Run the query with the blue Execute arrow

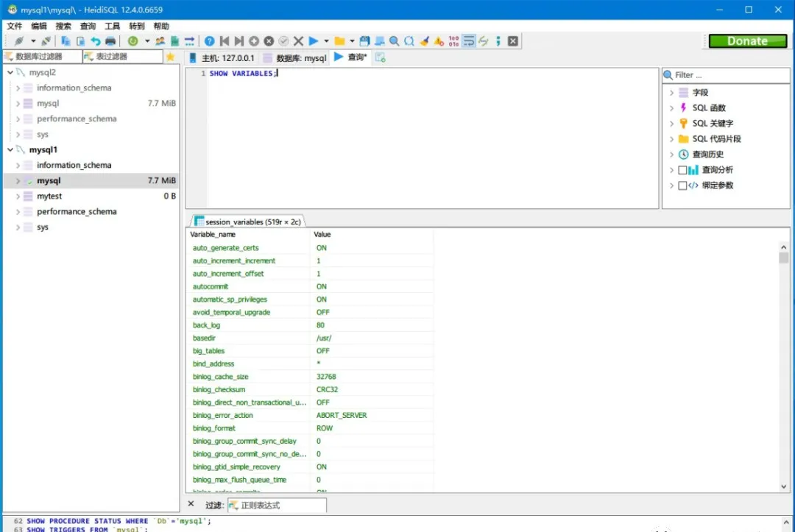(x=313, y=41)
